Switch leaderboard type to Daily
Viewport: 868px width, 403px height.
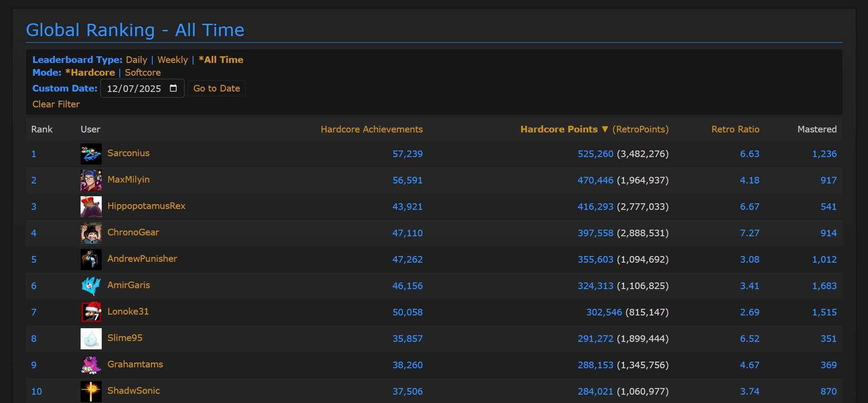tap(137, 60)
